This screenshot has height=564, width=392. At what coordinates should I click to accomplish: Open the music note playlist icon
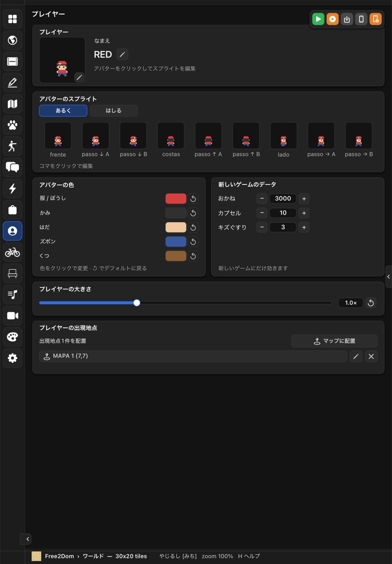[13, 295]
